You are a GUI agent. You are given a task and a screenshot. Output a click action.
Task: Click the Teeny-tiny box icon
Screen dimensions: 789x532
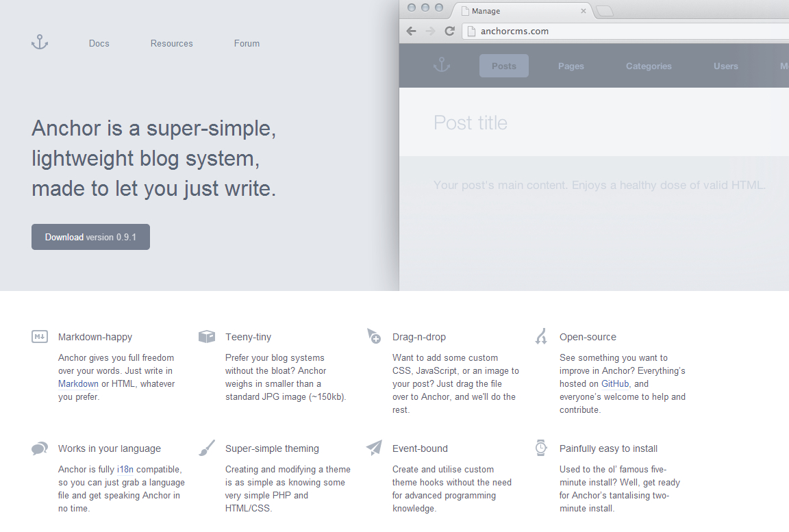pos(206,336)
